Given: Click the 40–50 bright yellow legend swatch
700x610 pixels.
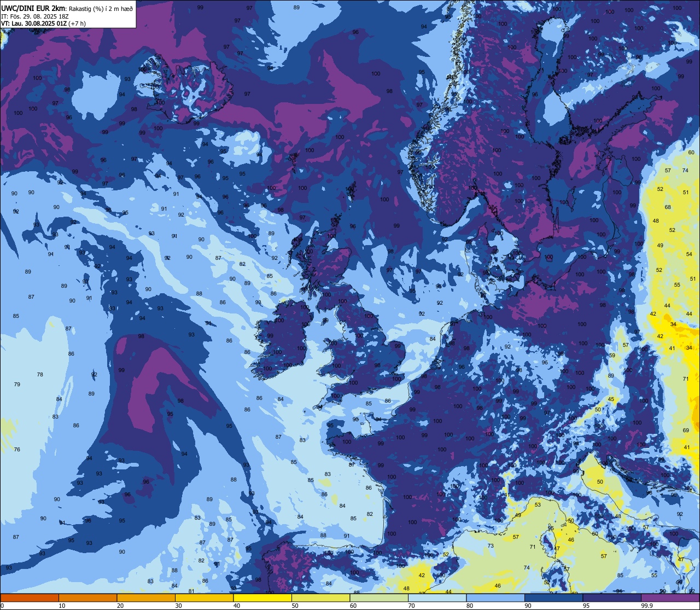Looking at the screenshot, I should (x=262, y=597).
